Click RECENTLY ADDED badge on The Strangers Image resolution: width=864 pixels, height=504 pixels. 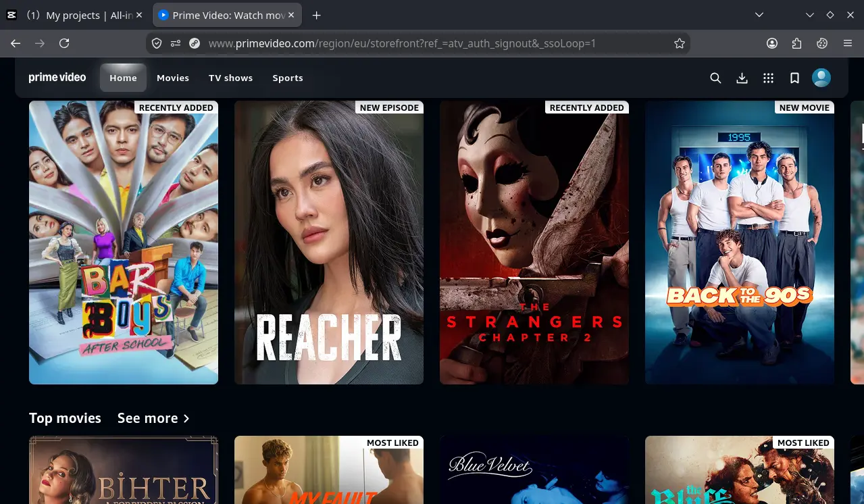click(x=586, y=107)
